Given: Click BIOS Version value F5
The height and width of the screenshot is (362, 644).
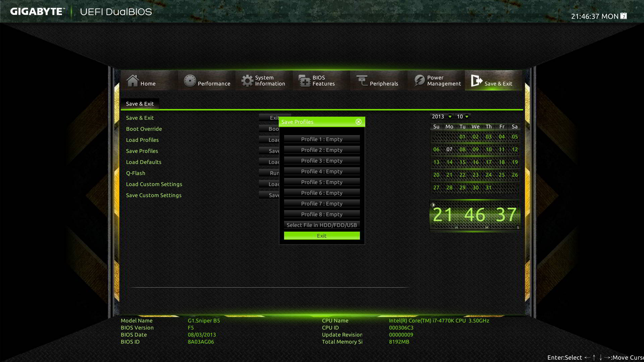Looking at the screenshot, I should click(x=191, y=327).
